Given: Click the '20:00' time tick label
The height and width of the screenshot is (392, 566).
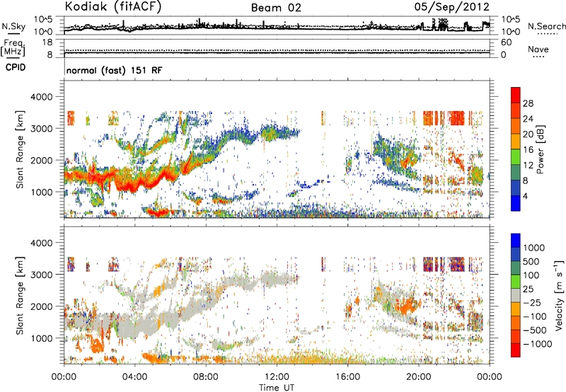Looking at the screenshot, I should click(x=418, y=377).
